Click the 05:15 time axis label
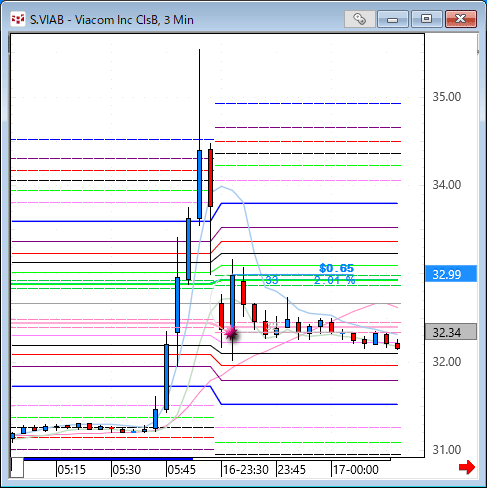Viewport: 487px width, 488px height. pos(72,470)
